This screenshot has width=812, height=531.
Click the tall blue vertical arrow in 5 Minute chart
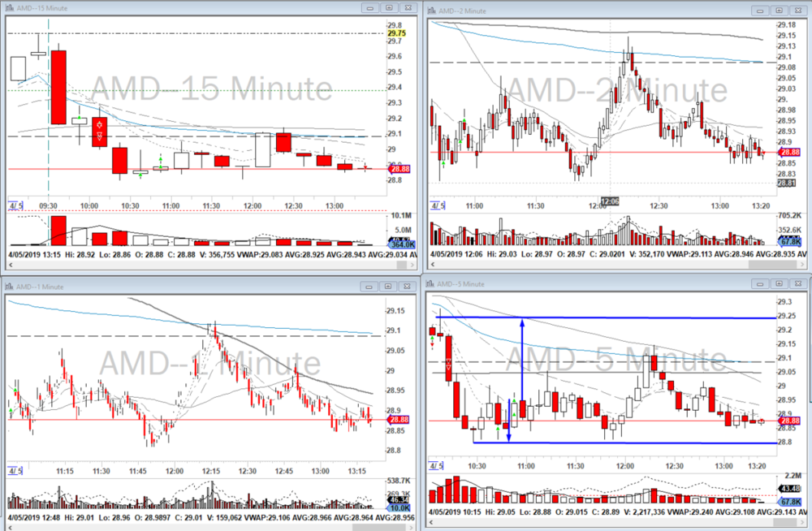[522, 357]
